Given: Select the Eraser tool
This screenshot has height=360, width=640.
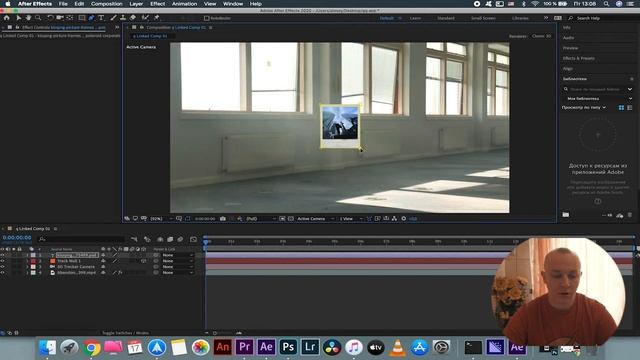Looking at the screenshot, I should pos(133,18).
